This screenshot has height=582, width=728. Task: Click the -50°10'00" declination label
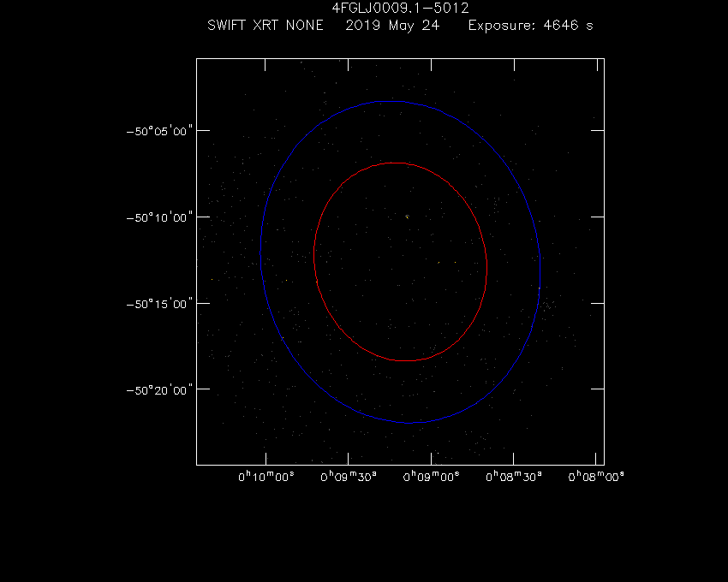pyautogui.click(x=159, y=217)
